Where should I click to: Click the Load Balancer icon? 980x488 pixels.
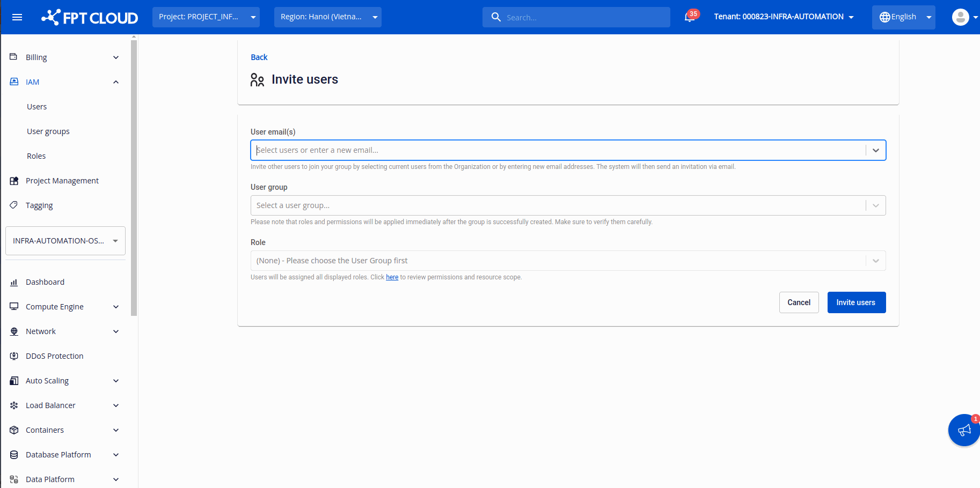(14, 405)
